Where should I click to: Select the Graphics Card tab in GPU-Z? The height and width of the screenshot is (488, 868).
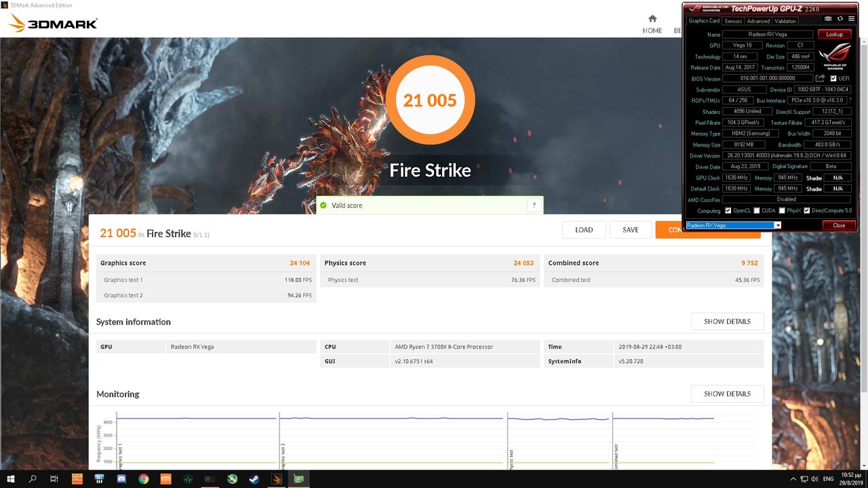704,21
